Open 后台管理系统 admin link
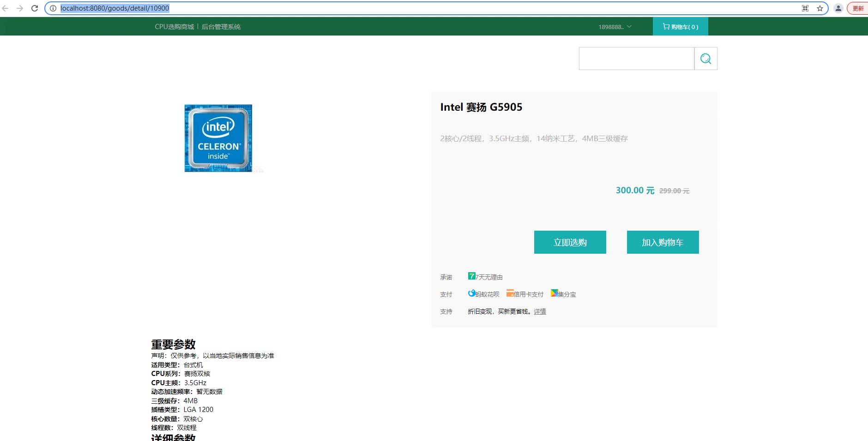Image resolution: width=868 pixels, height=441 pixels. click(x=221, y=27)
